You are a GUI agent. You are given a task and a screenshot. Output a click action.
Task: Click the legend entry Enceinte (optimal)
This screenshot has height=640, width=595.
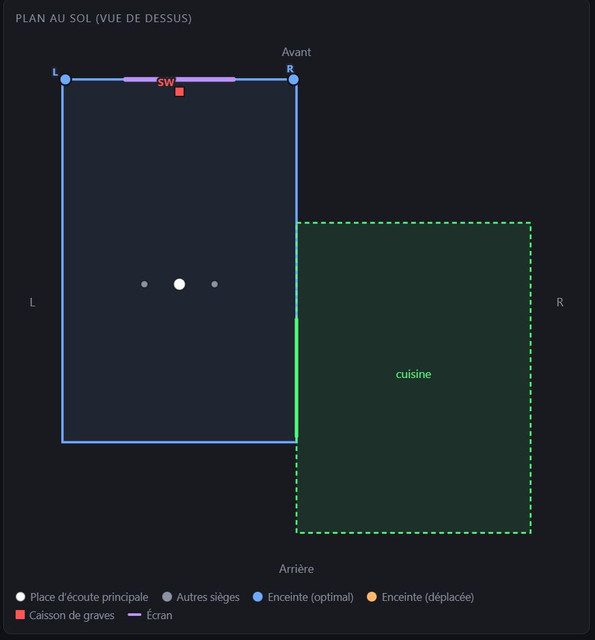(x=303, y=597)
